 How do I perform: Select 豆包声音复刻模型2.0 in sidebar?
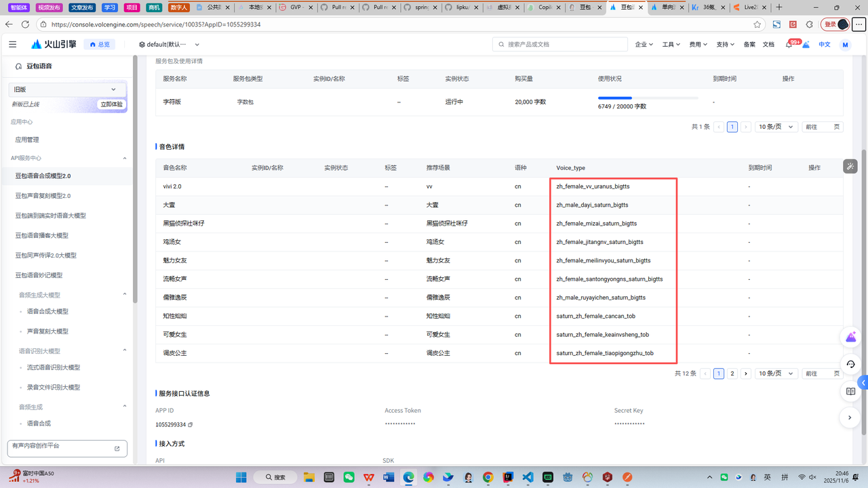click(43, 196)
